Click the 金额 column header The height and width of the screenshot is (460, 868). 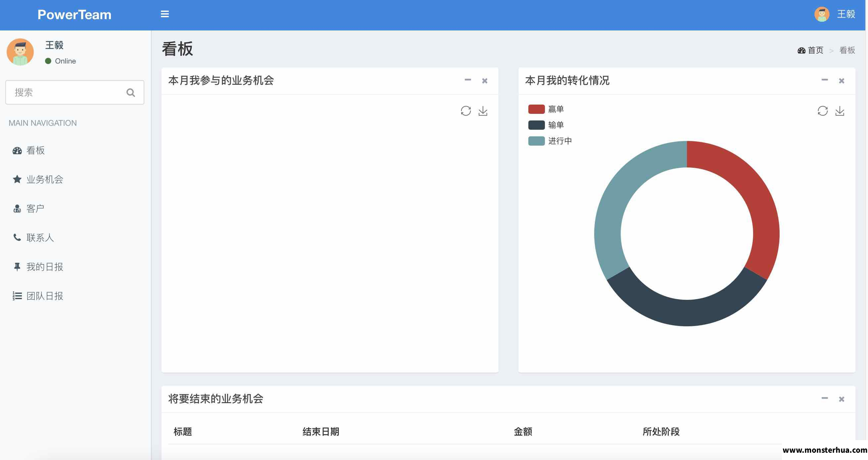coord(523,432)
